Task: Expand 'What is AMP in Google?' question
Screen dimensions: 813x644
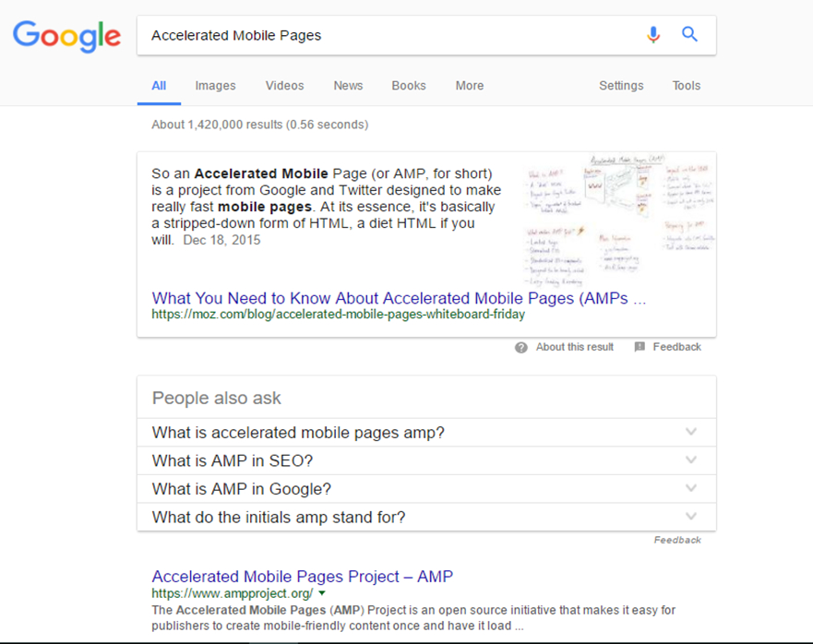Action: (426, 488)
